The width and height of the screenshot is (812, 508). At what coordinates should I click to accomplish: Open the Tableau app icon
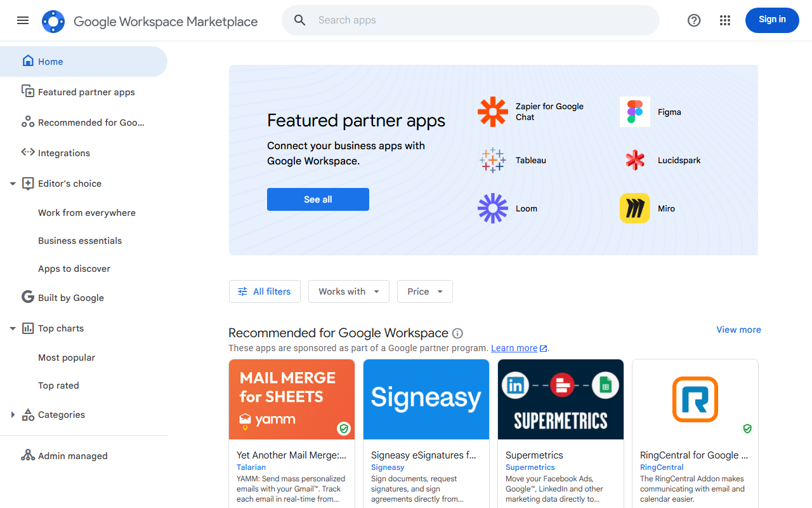pos(493,160)
